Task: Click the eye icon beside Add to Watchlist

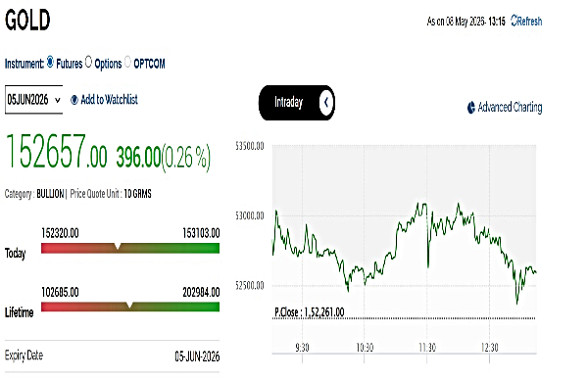Action: click(x=74, y=100)
